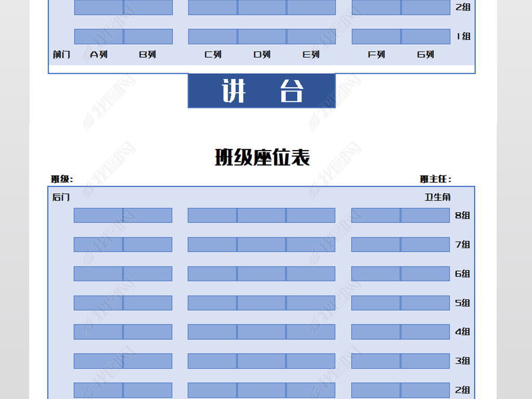Select center seat of middle block in 4组 row
The width and height of the screenshot is (532, 399).
261,332
